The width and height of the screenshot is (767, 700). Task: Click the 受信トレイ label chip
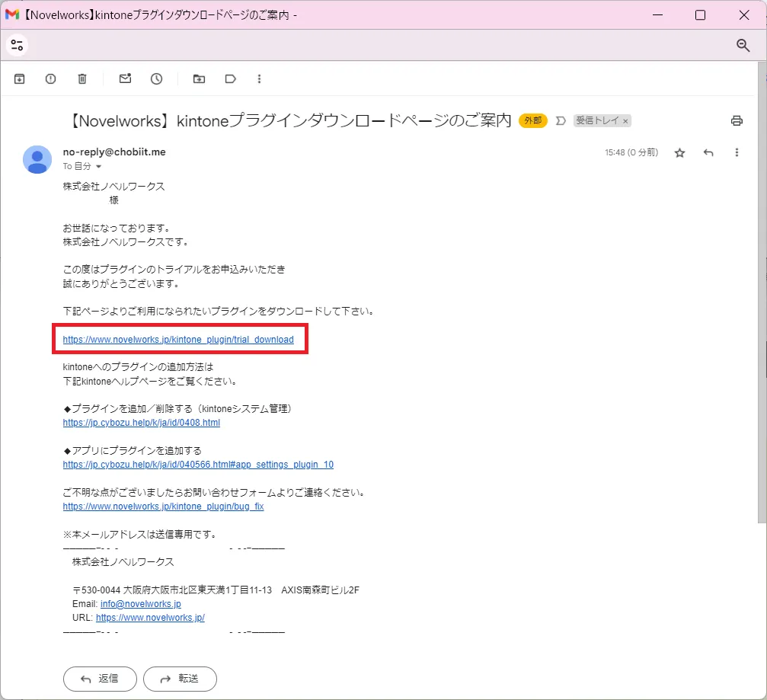point(597,120)
